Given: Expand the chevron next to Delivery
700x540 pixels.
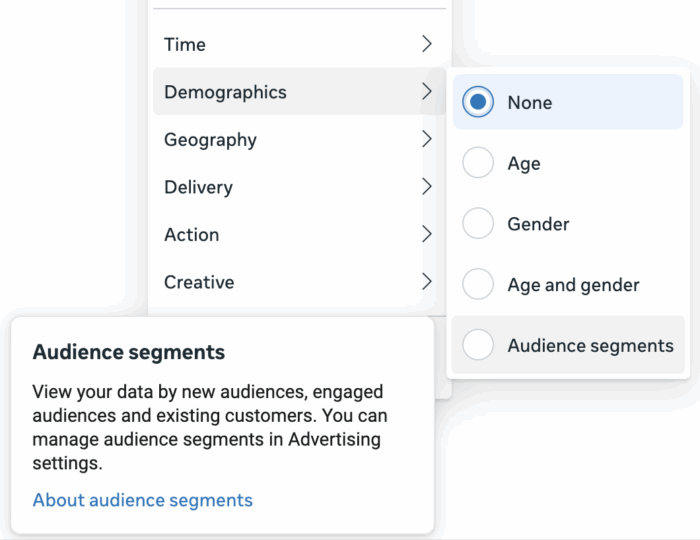Looking at the screenshot, I should pyautogui.click(x=427, y=187).
